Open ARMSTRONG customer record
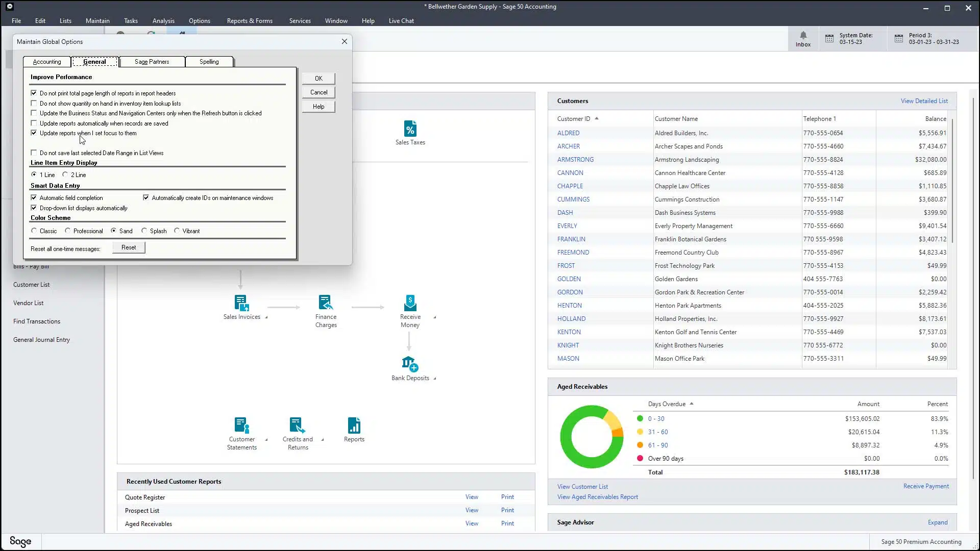 click(x=575, y=160)
